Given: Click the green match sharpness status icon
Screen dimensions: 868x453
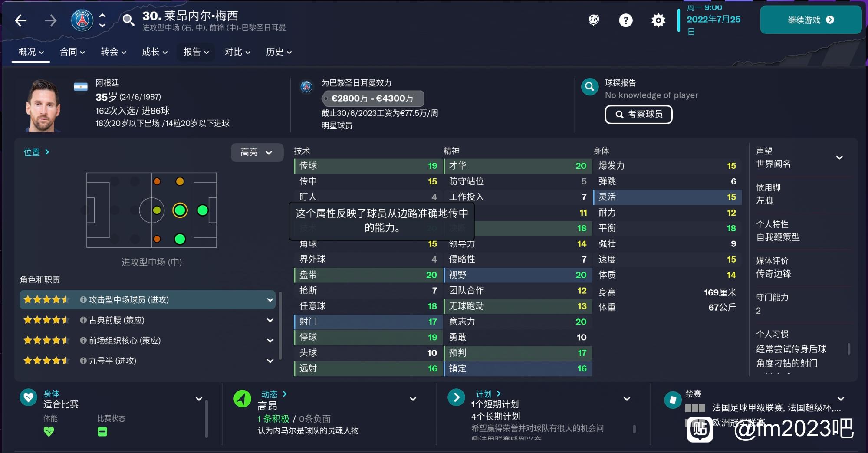Looking at the screenshot, I should [102, 432].
